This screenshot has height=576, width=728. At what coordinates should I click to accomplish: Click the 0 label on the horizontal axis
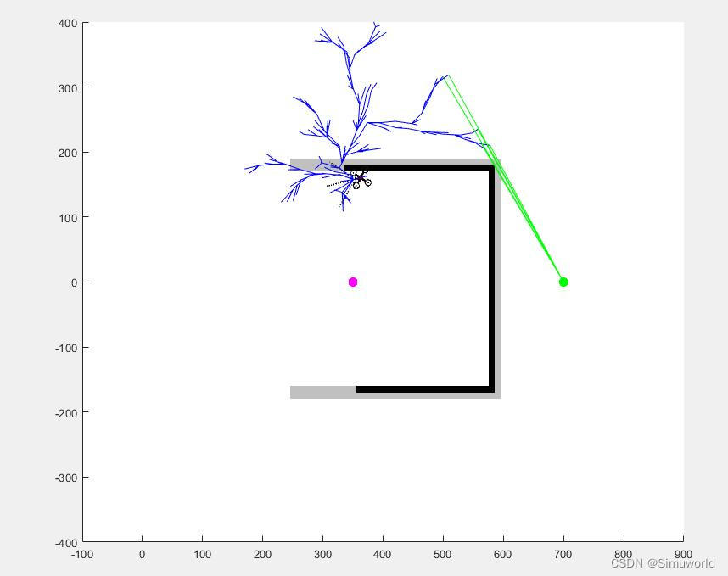(142, 554)
